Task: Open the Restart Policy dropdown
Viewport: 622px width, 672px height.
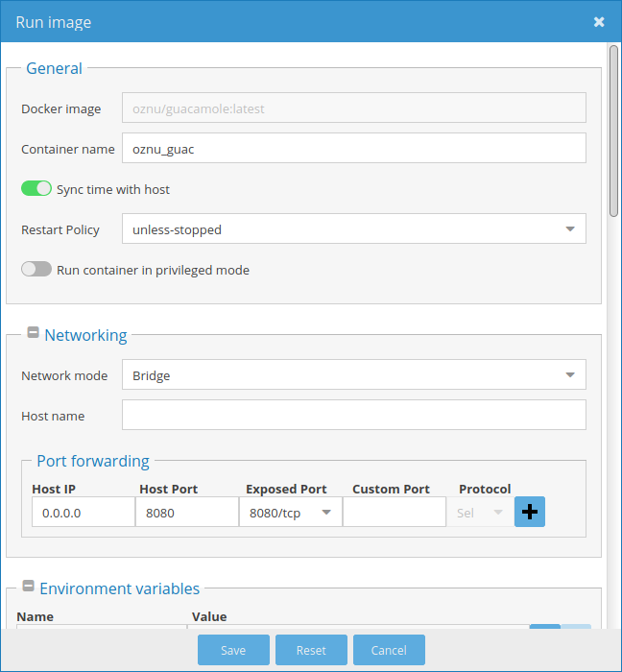Action: click(354, 228)
